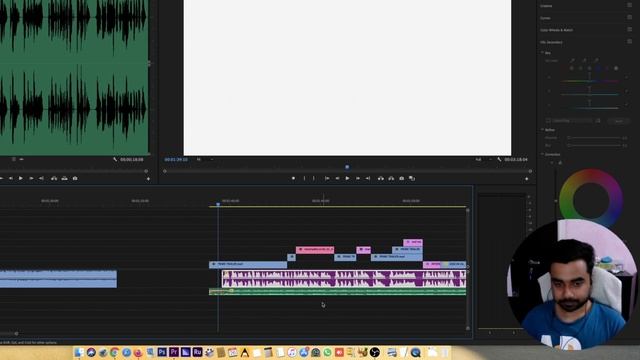The height and width of the screenshot is (360, 640).
Task: Open Source monitor button editor plus
Action: [x=148, y=179]
